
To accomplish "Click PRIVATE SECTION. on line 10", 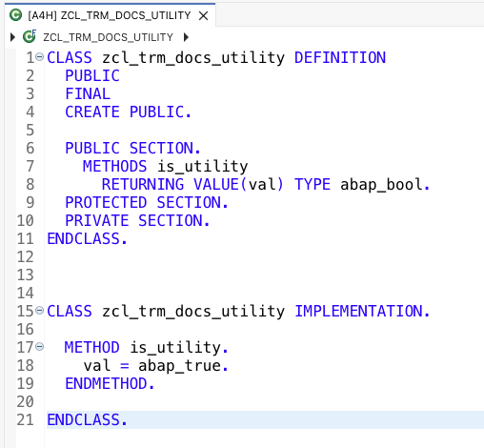I will (137, 221).
